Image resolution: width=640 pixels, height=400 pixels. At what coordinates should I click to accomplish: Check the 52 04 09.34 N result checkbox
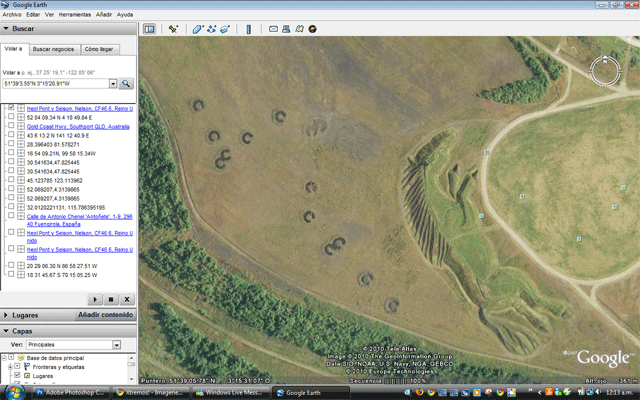tap(11, 117)
